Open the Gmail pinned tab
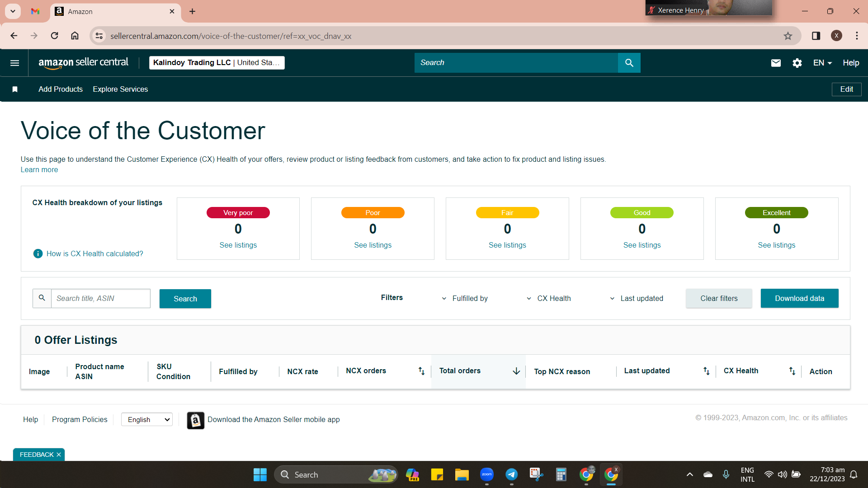The width and height of the screenshot is (868, 488). 35,11
